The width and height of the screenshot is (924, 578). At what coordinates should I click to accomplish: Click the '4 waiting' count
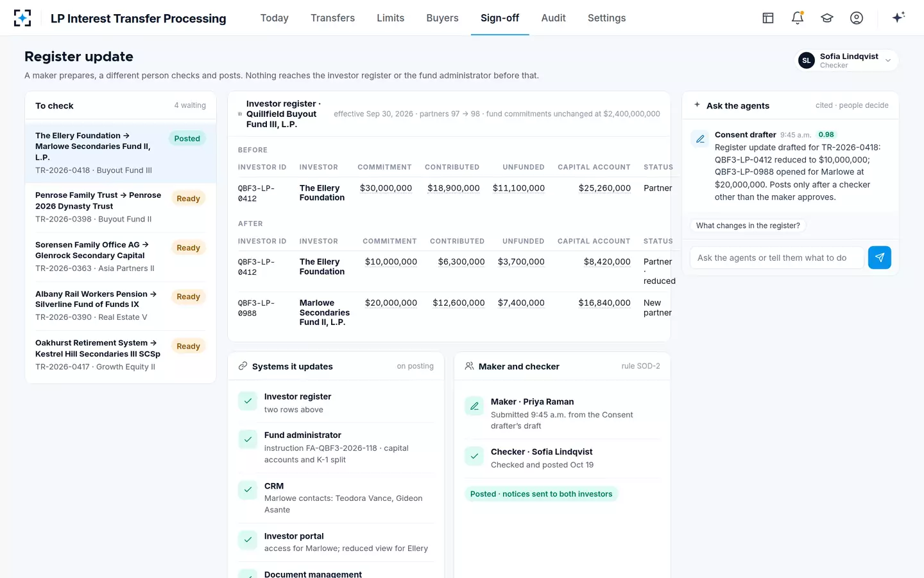pyautogui.click(x=190, y=105)
